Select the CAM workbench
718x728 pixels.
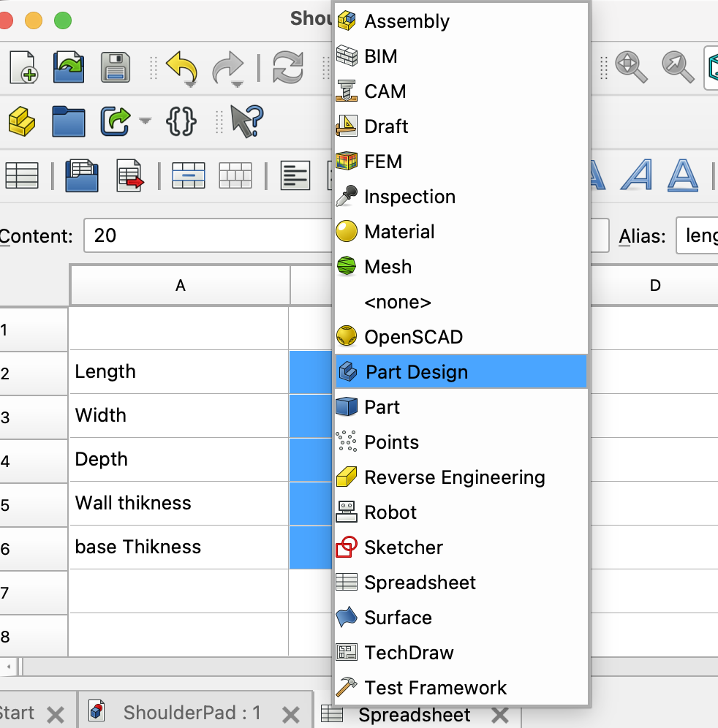[x=461, y=91]
